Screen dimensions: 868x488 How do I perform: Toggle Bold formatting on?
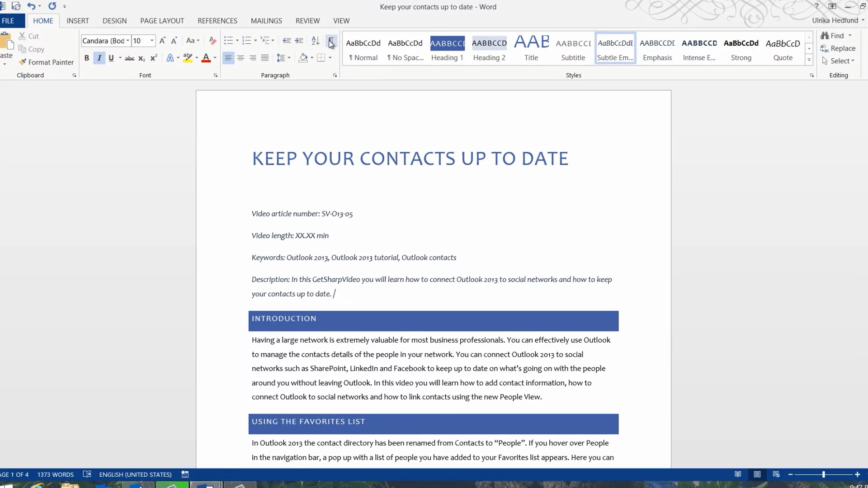pos(86,58)
